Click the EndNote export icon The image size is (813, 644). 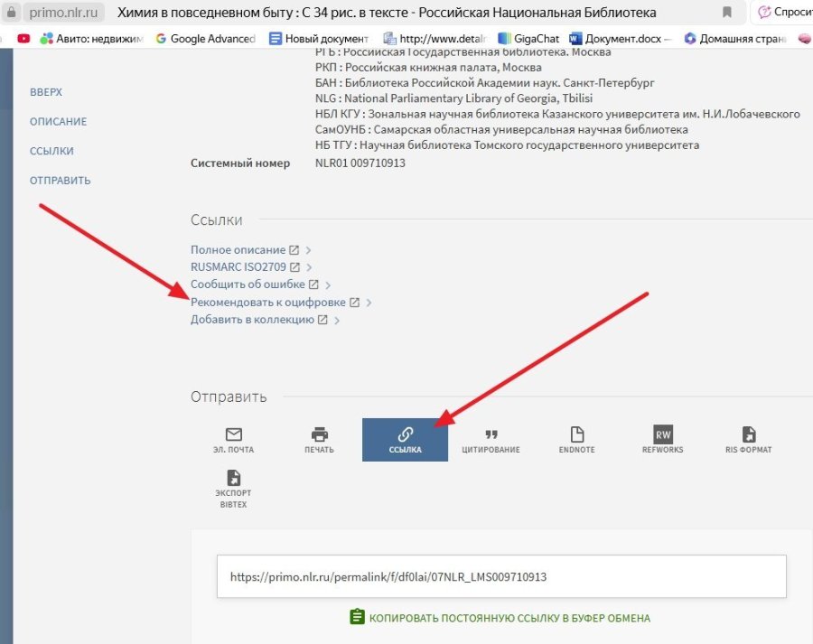coord(576,434)
